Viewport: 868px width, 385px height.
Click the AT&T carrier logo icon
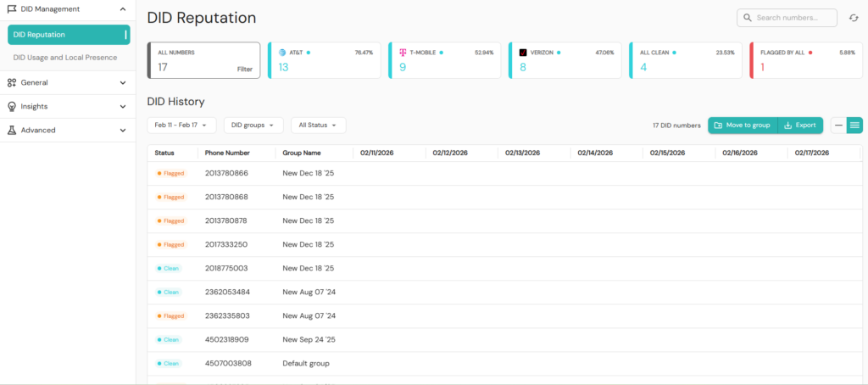[281, 53]
